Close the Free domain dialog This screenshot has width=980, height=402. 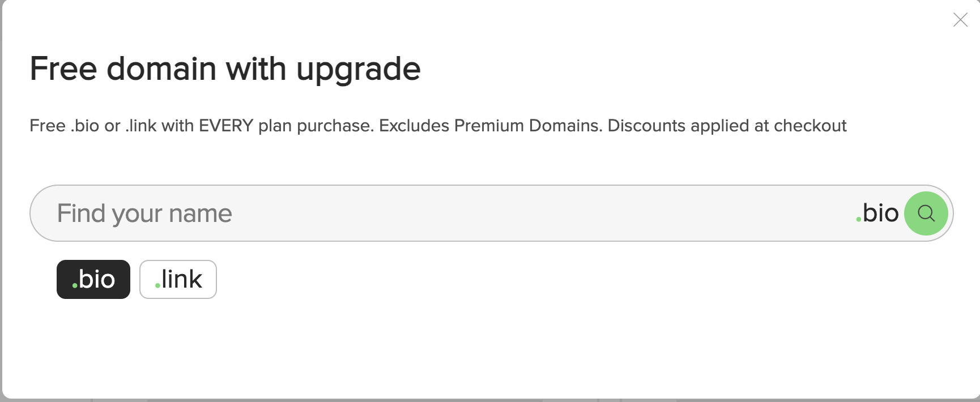pyautogui.click(x=960, y=20)
